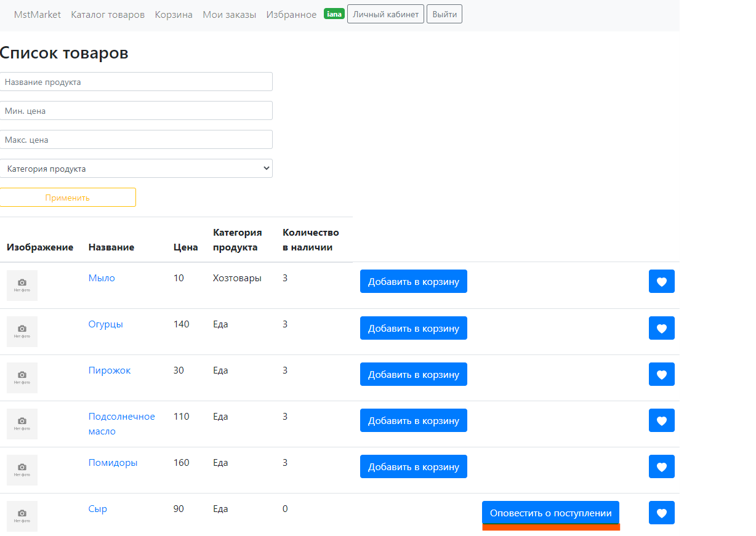The height and width of the screenshot is (536, 756).
Task: Open the Пирожок product link
Action: 110,370
